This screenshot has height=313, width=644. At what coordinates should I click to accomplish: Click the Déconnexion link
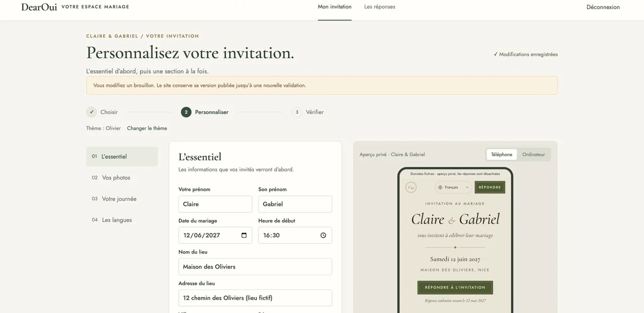pyautogui.click(x=603, y=7)
